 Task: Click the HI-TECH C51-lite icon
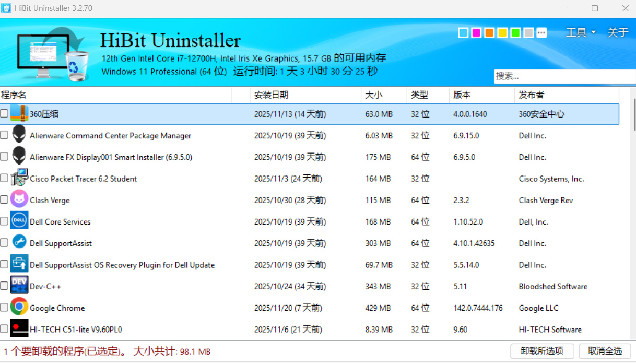[x=19, y=329]
